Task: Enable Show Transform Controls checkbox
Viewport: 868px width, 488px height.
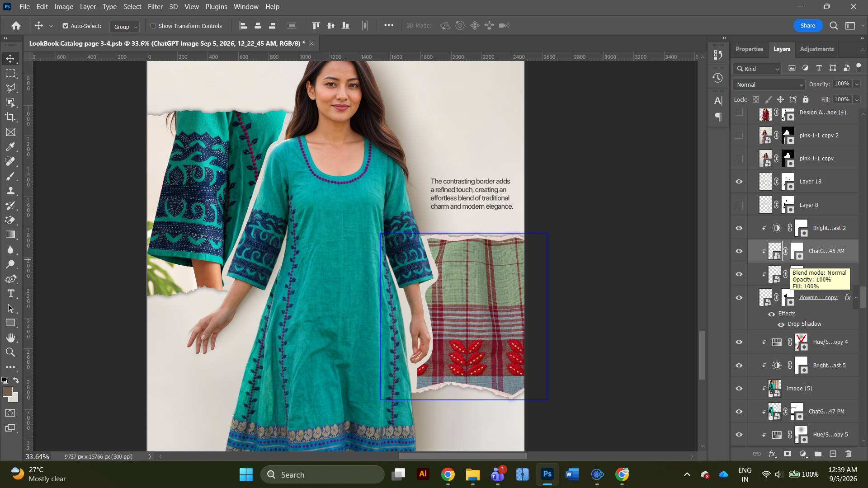Action: [153, 26]
